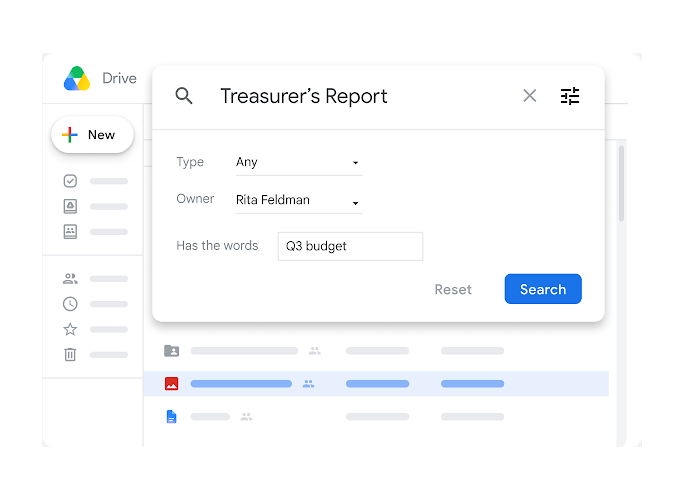Click the Treasurer's Report search text
This screenshot has height=500, width=684.
[x=304, y=96]
